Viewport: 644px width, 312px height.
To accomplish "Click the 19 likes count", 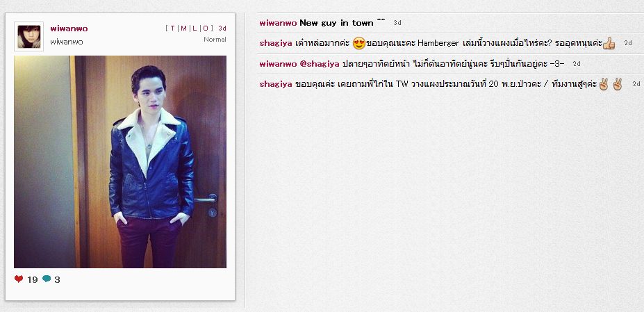I will 33,280.
